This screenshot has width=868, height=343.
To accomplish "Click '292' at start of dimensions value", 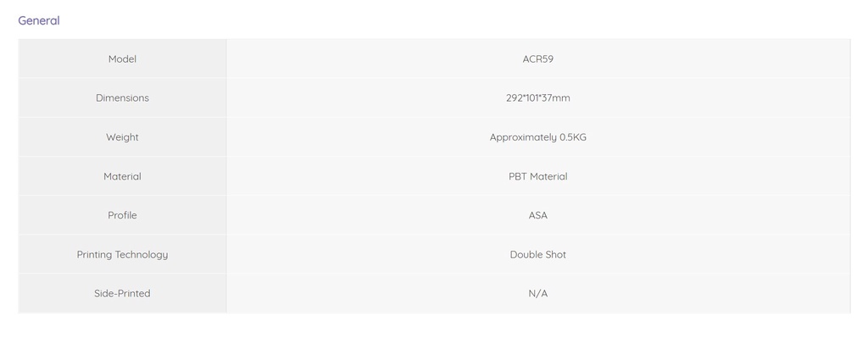I will coord(515,98).
